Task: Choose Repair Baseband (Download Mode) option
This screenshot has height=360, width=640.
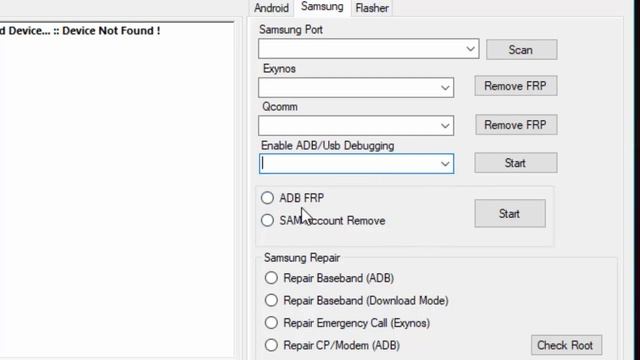Action: (271, 300)
